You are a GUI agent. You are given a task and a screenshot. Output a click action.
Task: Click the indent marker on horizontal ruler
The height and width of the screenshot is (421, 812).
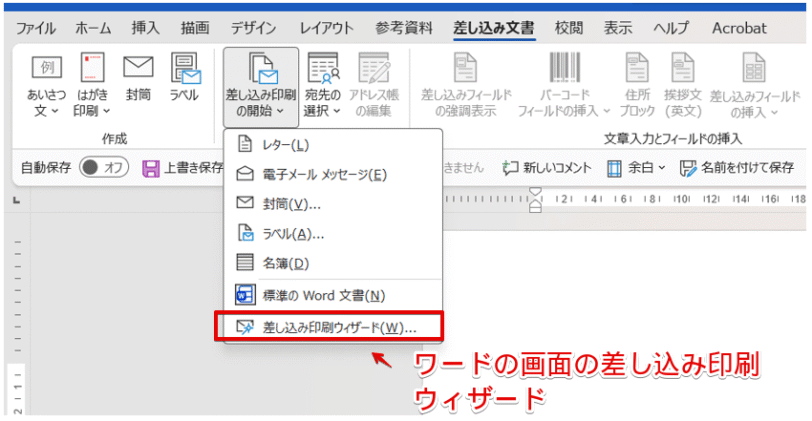(x=535, y=200)
